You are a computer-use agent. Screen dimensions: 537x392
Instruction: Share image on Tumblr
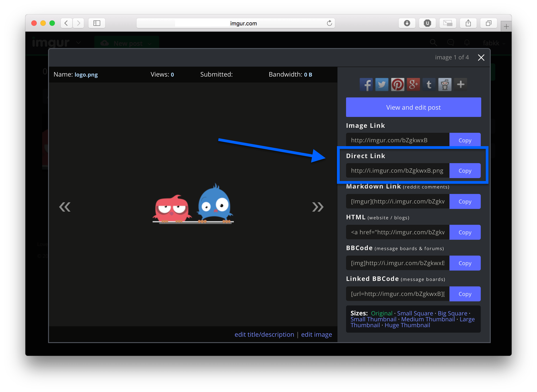pos(429,85)
